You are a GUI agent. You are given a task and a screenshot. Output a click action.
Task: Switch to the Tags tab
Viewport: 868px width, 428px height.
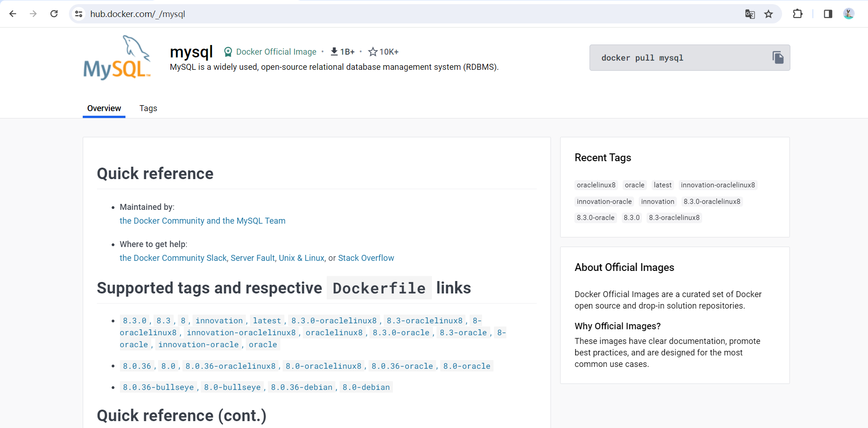pyautogui.click(x=148, y=108)
